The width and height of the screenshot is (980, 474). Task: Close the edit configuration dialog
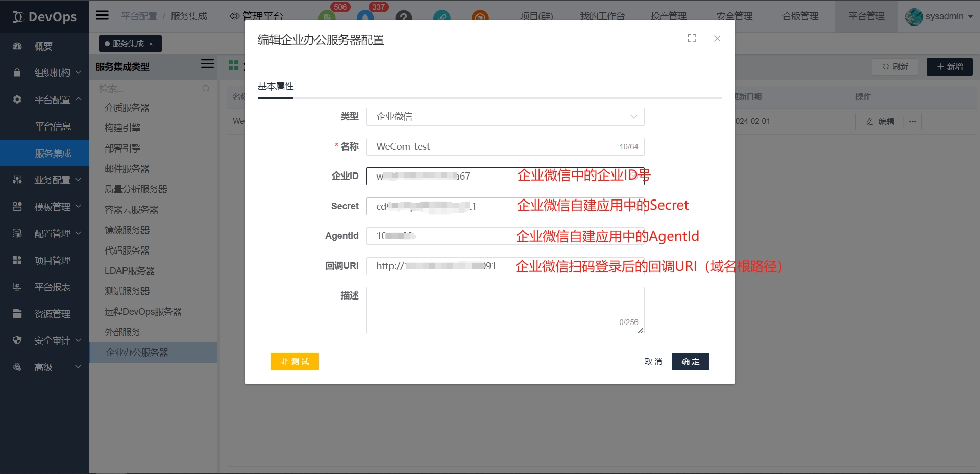tap(717, 39)
